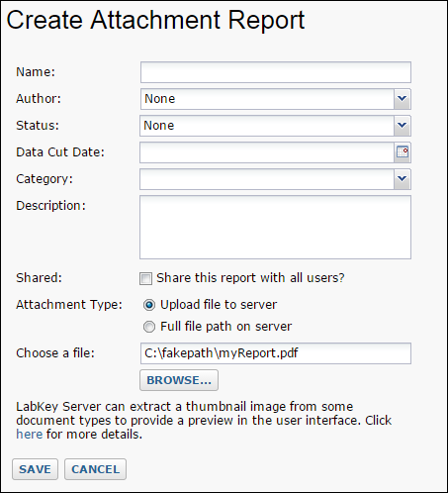448x493 pixels.
Task: Click the 'Share this report with all users?' label
Action: click(250, 278)
